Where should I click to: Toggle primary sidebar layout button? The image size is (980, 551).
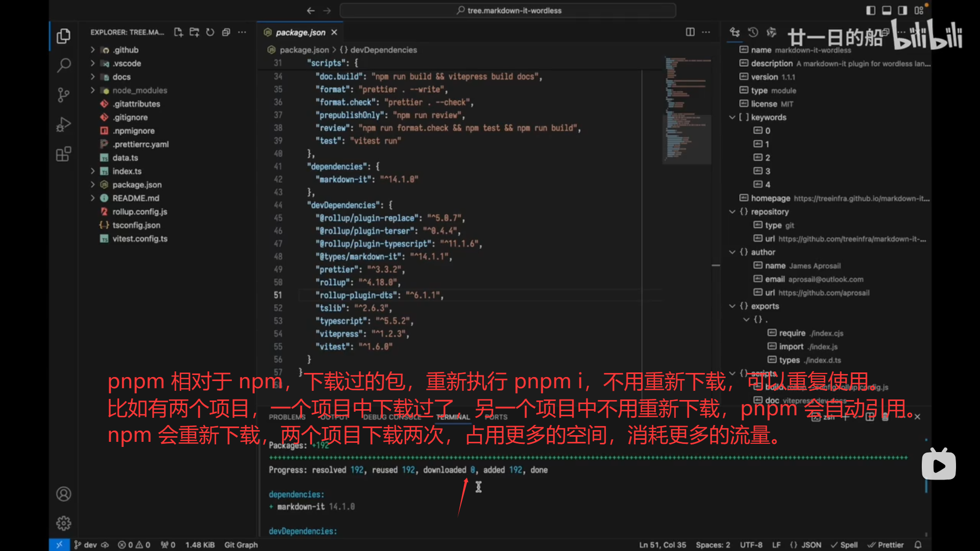(x=871, y=10)
